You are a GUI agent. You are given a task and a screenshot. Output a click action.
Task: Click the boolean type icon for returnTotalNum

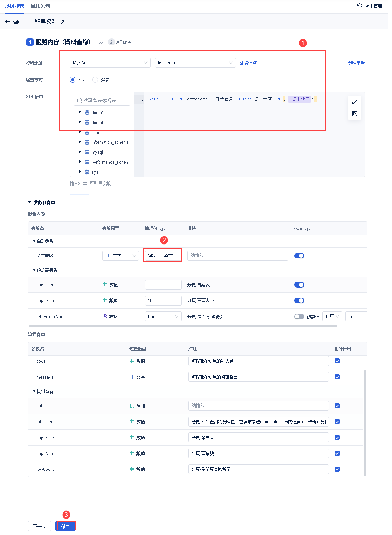click(x=105, y=316)
